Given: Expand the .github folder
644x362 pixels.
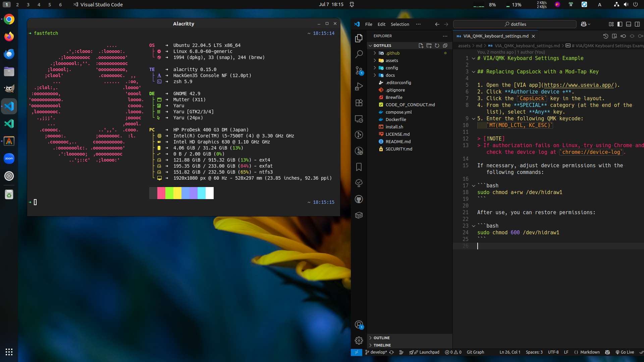Looking at the screenshot, I should (409, 53).
